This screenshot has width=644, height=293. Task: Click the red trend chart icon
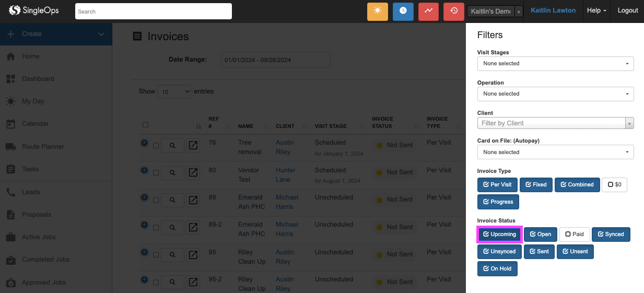(x=428, y=11)
